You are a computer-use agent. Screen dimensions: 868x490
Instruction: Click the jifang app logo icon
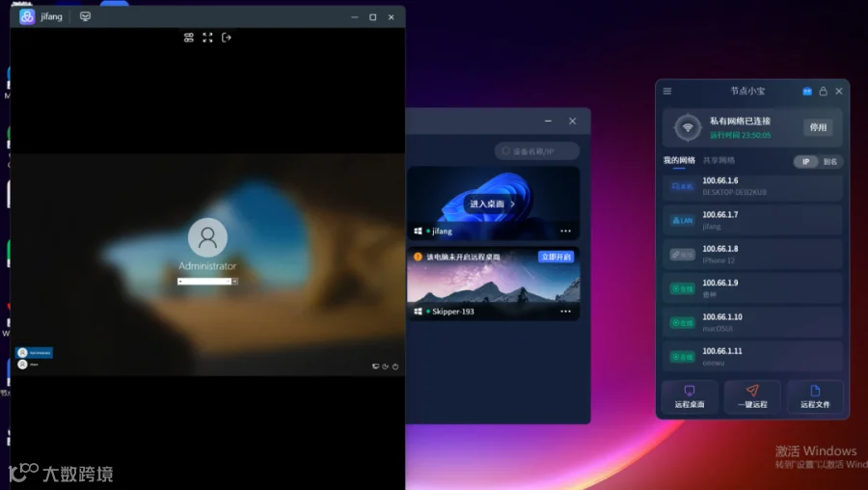click(27, 16)
